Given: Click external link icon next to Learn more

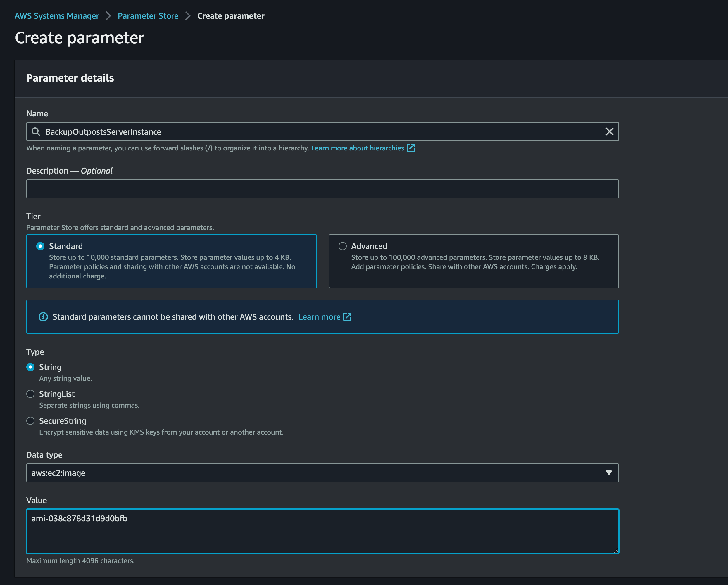Looking at the screenshot, I should pyautogui.click(x=347, y=317).
